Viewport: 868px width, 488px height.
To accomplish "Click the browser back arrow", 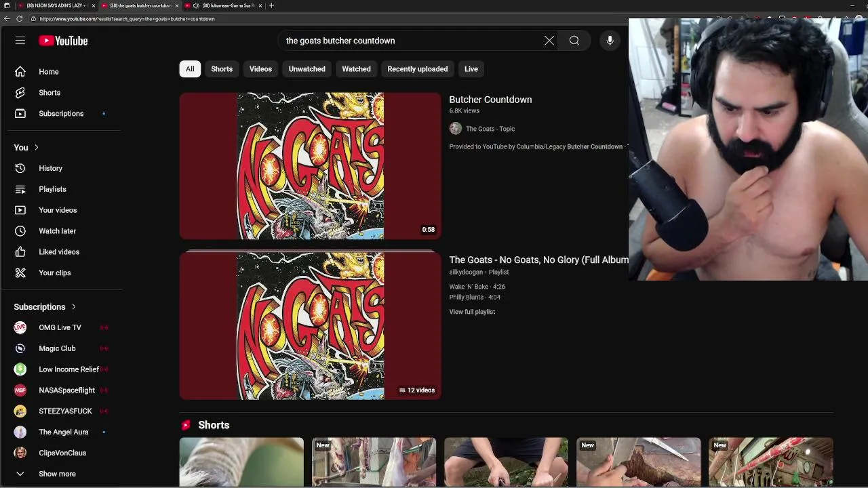I will click(x=7, y=19).
